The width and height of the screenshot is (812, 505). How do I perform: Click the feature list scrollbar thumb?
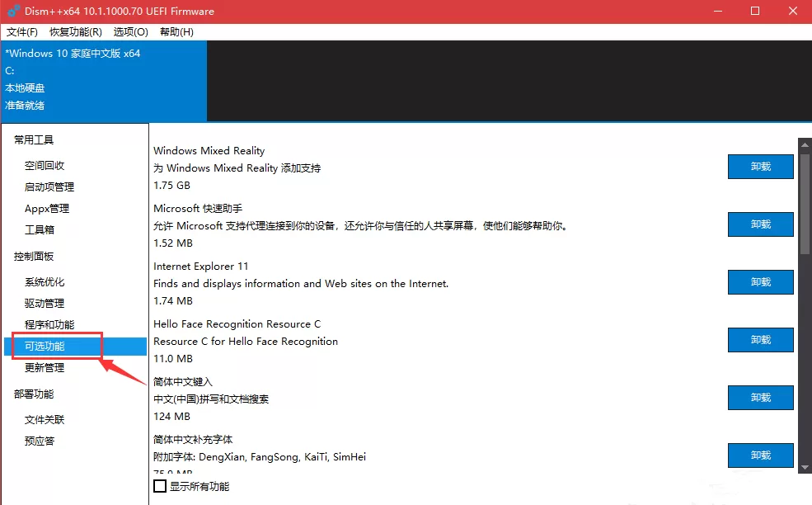point(805,203)
